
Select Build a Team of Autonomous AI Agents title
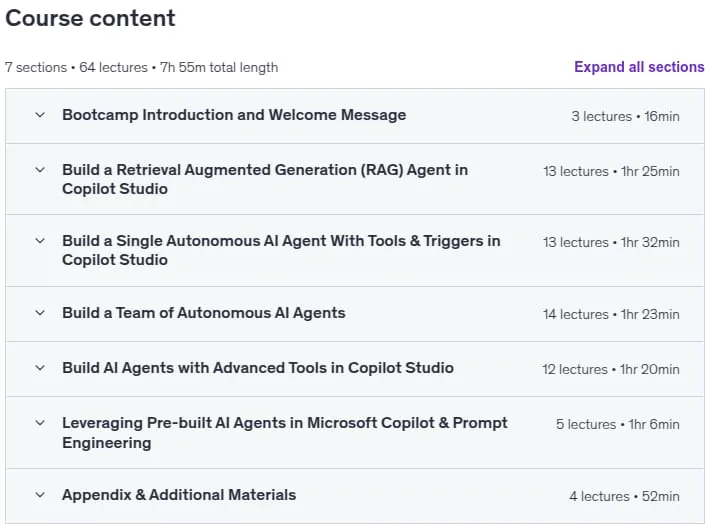pos(204,313)
